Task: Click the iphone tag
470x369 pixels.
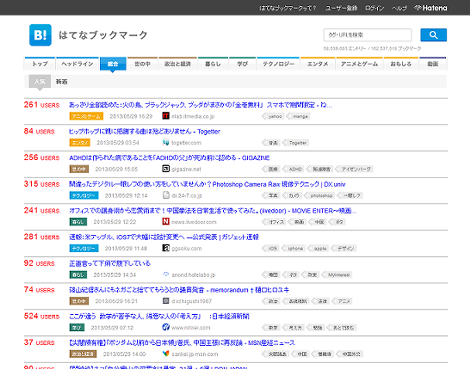Action: tap(294, 248)
